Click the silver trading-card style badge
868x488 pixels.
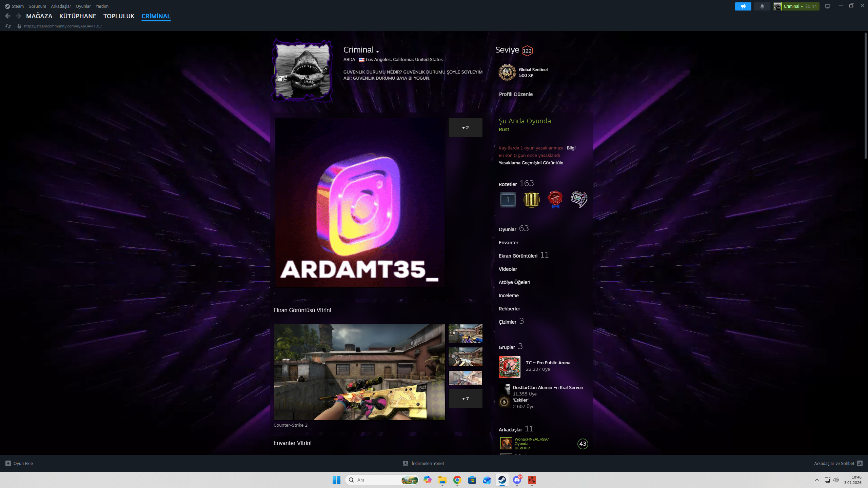pyautogui.click(x=579, y=200)
